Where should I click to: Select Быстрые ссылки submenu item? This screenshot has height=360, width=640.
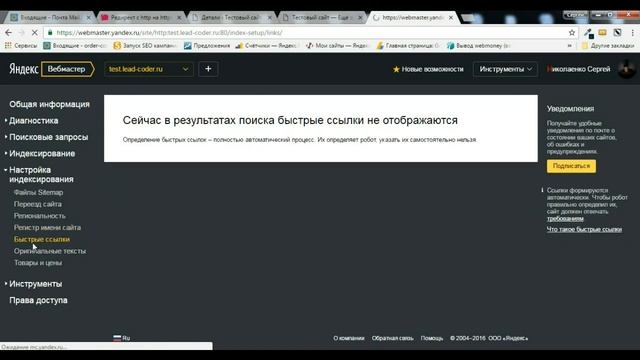[x=42, y=239]
